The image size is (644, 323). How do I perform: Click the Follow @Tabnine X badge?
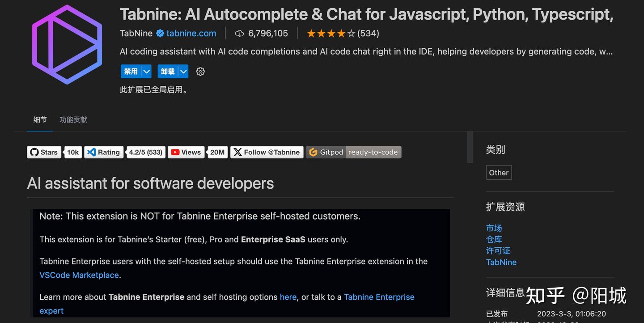[267, 152]
